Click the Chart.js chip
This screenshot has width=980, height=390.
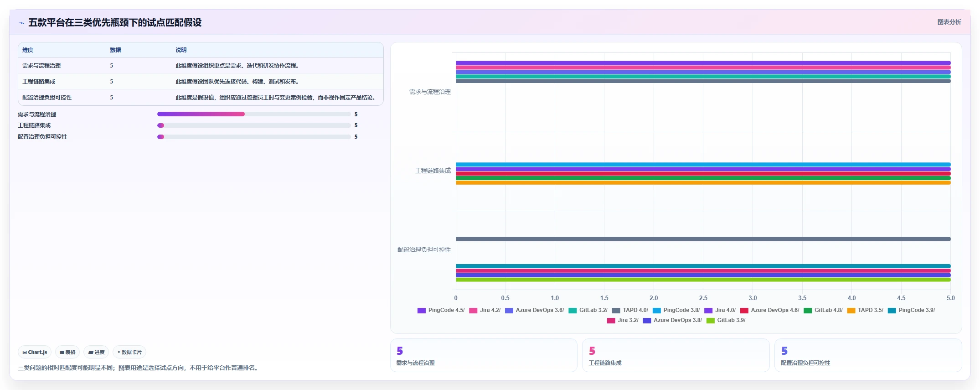pos(35,352)
